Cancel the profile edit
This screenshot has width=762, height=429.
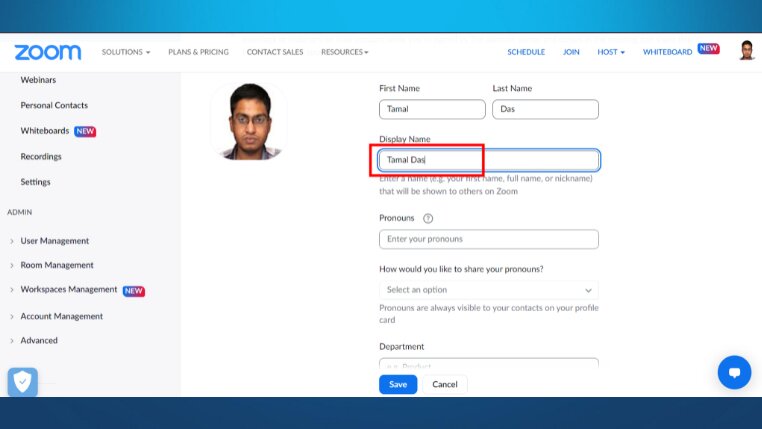point(445,384)
